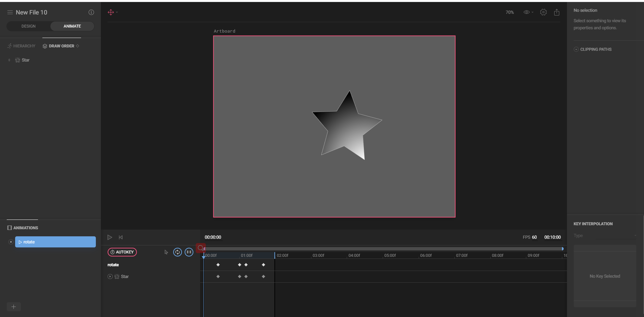Jump back to animation start
Screen dimensions: 644x317
click(121, 237)
